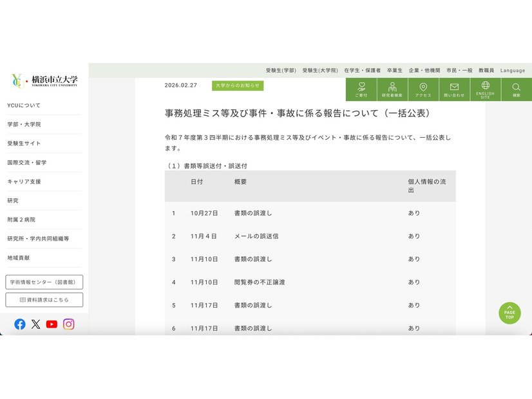Click the YouTube icon at sidebar bottom
532x399 pixels.
(52, 324)
